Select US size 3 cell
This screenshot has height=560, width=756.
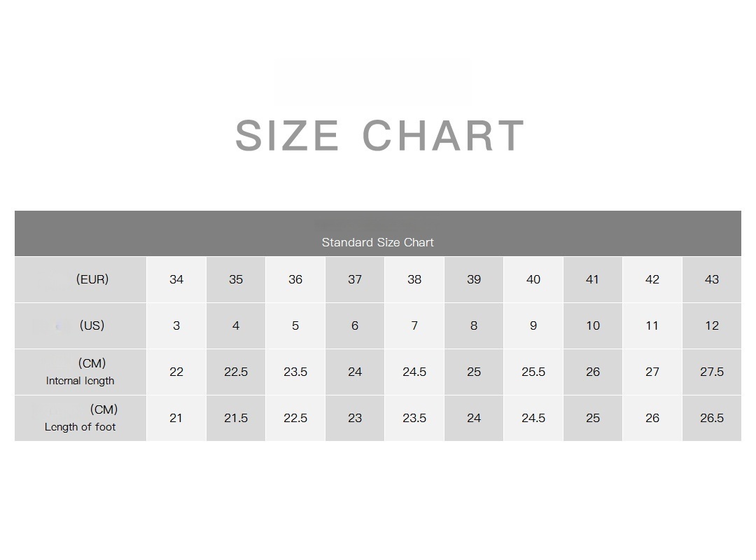point(176,325)
